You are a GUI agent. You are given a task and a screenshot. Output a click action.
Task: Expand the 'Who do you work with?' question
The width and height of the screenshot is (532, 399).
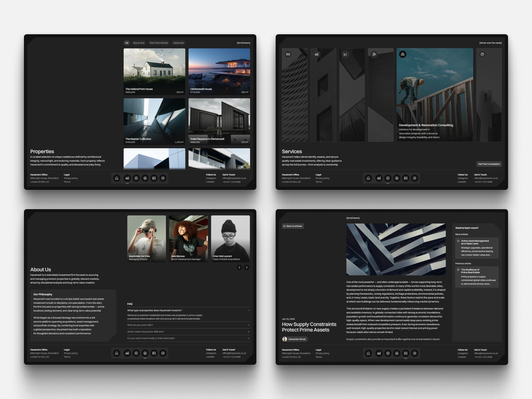[248, 325]
